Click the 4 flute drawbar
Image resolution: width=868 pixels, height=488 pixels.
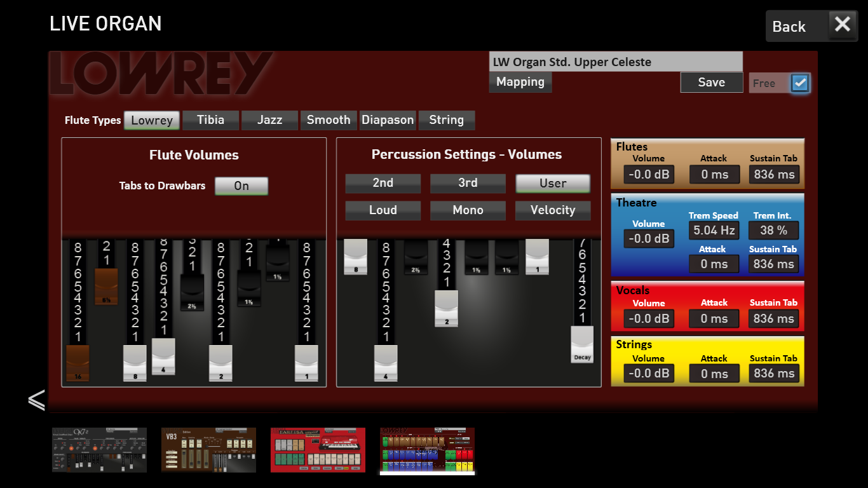point(163,356)
